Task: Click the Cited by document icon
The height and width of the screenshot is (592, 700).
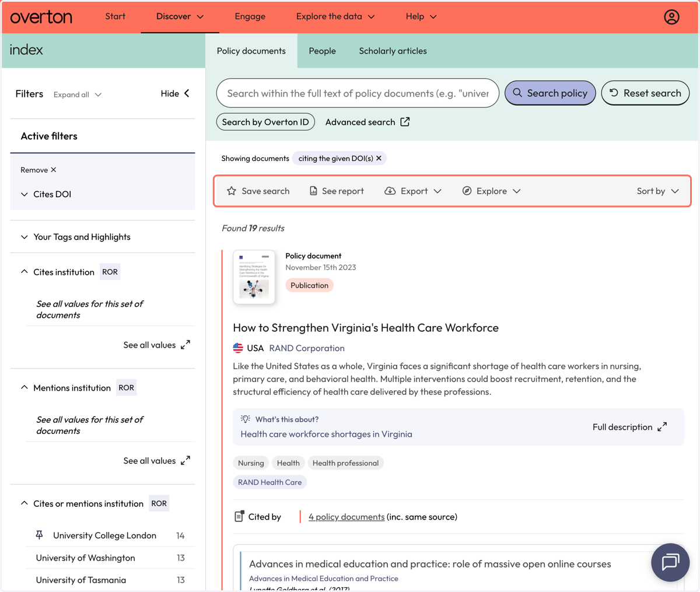Action: point(239,516)
